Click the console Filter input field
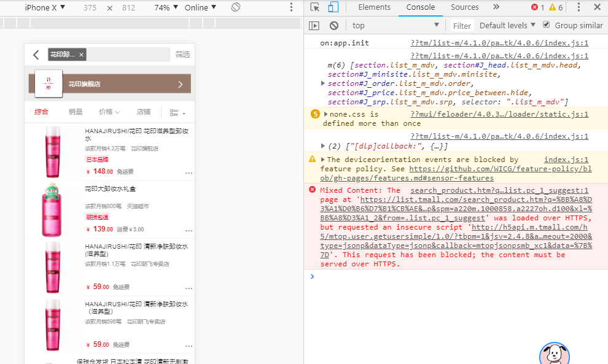This screenshot has width=608, height=364. click(462, 26)
